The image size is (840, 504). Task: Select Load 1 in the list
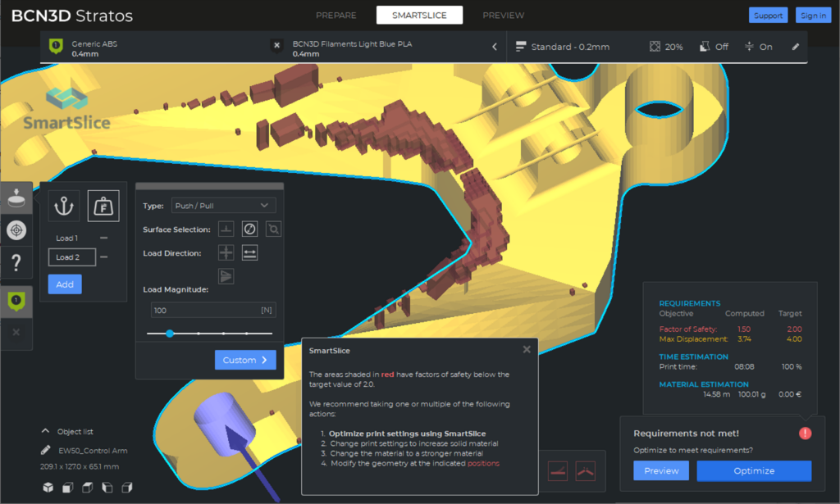[x=67, y=238]
